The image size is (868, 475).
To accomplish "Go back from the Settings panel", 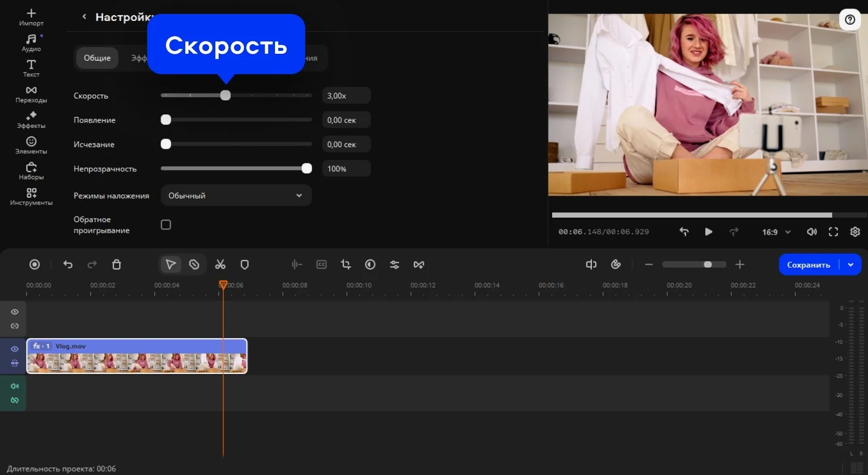I will (84, 17).
